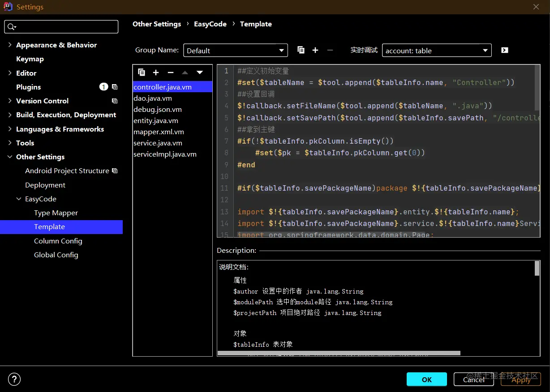This screenshot has height=392, width=550.
Task: Delete the selected template file from the list
Action: pyautogui.click(x=171, y=72)
